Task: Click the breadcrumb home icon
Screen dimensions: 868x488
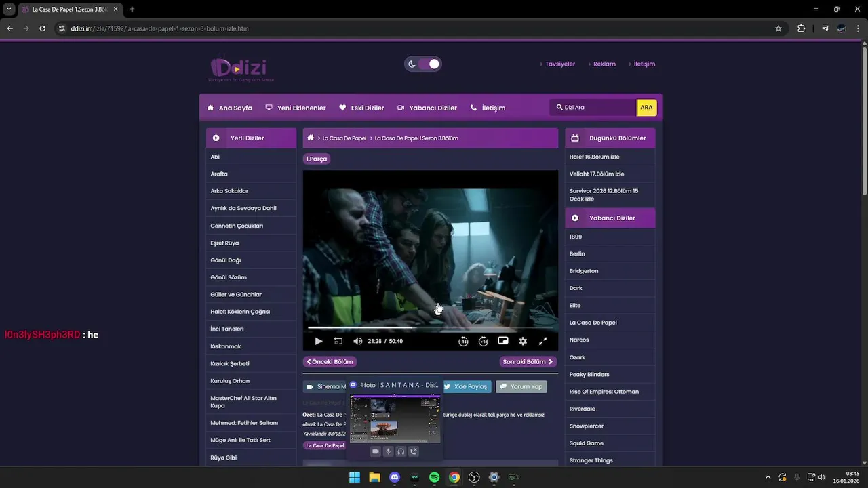Action: tap(311, 138)
